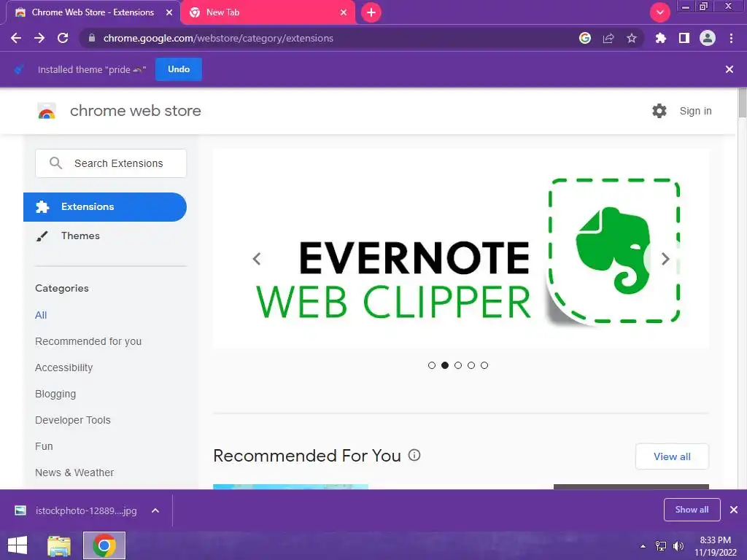Open the Fun category

[44, 446]
